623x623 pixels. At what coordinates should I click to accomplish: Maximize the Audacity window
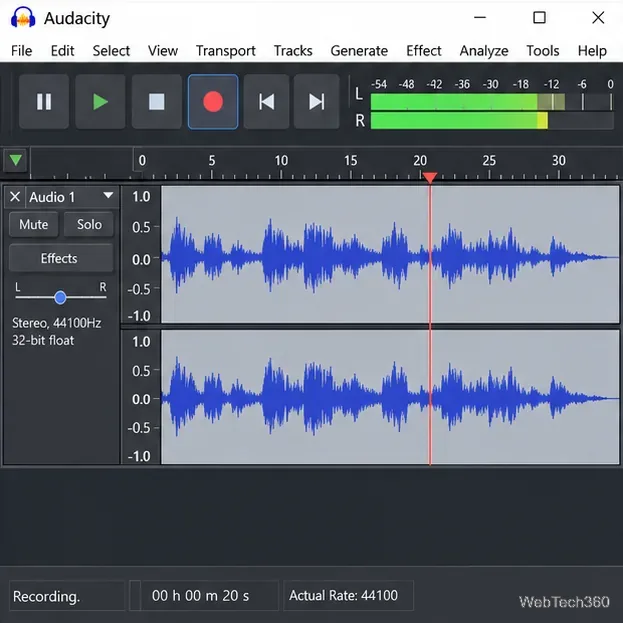point(539,17)
